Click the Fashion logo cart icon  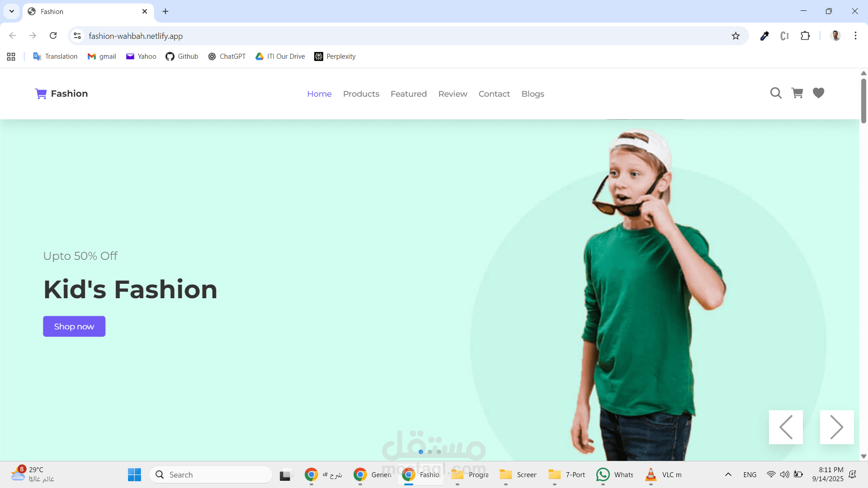coord(41,94)
